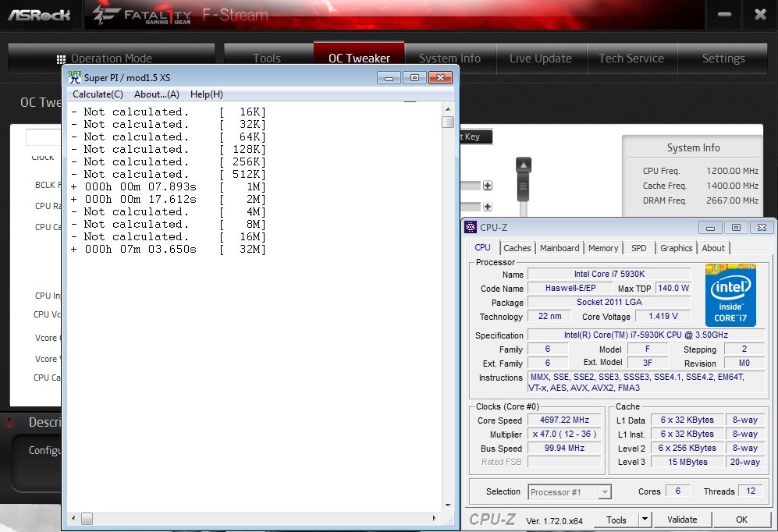
Task: Click Super PI horizontal scroll right arrow
Action: pyautogui.click(x=435, y=519)
